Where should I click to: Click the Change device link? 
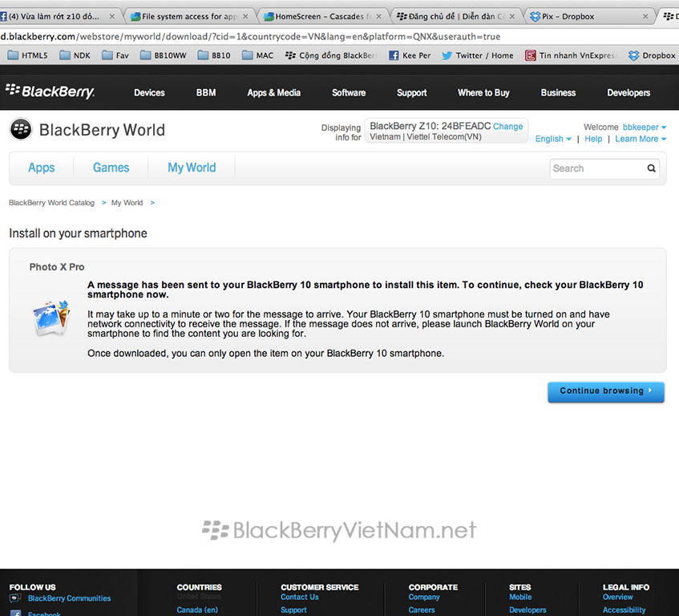tap(508, 127)
